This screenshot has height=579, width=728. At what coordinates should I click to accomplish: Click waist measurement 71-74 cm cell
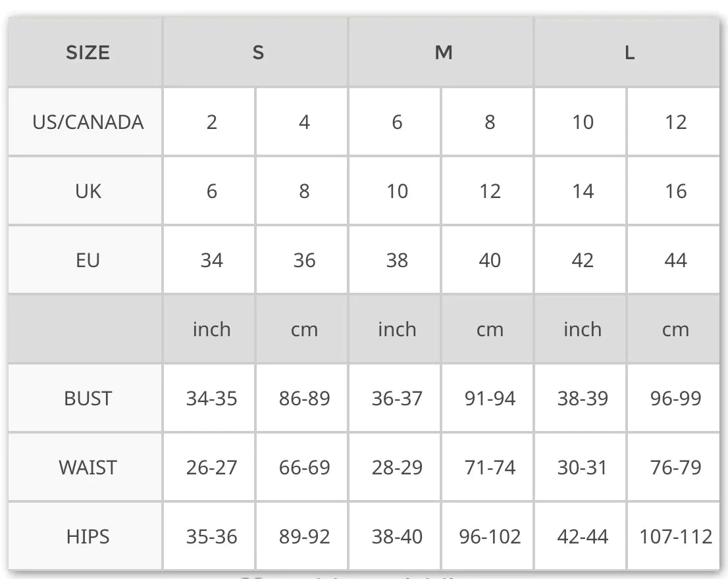click(x=490, y=468)
